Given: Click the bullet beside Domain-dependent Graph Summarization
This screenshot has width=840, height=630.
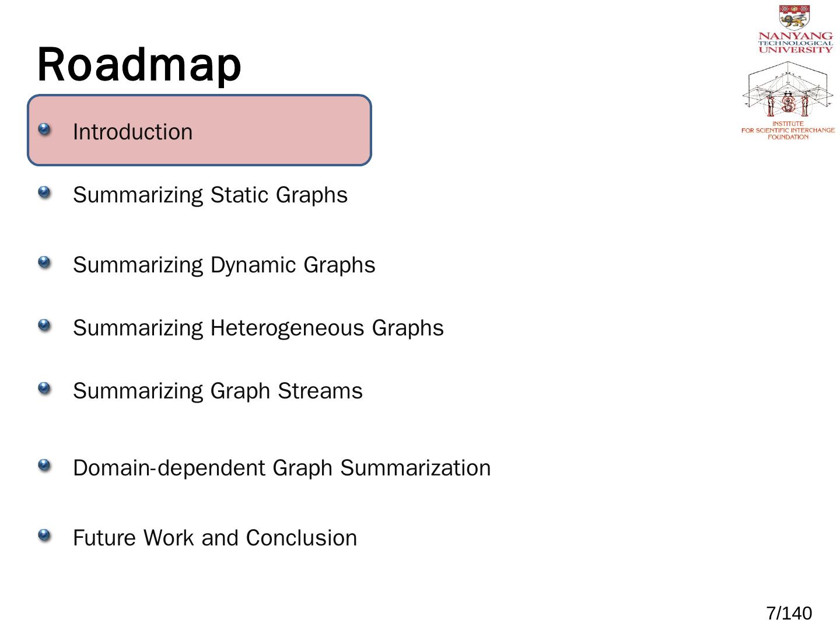Looking at the screenshot, I should tap(44, 465).
